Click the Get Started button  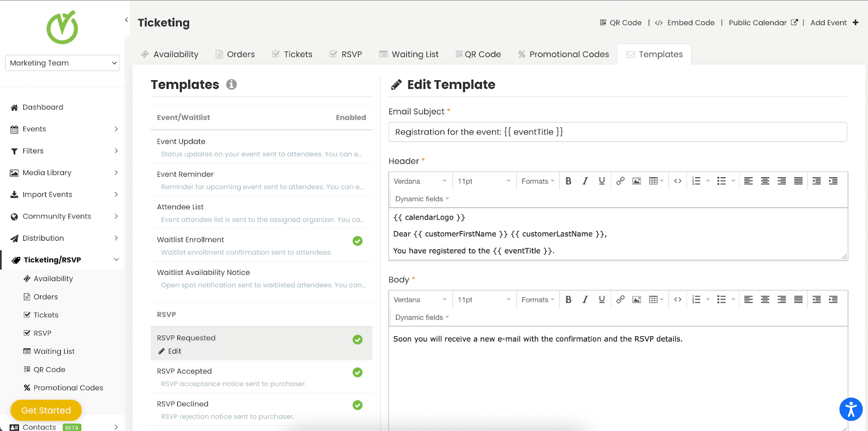46,410
